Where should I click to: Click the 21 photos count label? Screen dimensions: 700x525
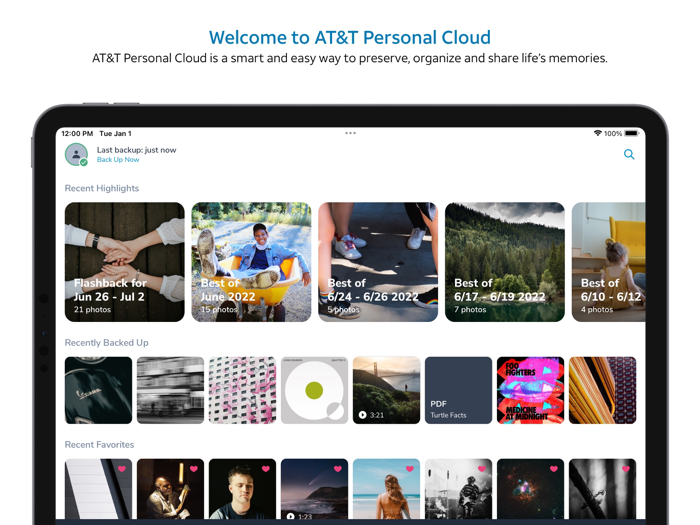tap(92, 309)
